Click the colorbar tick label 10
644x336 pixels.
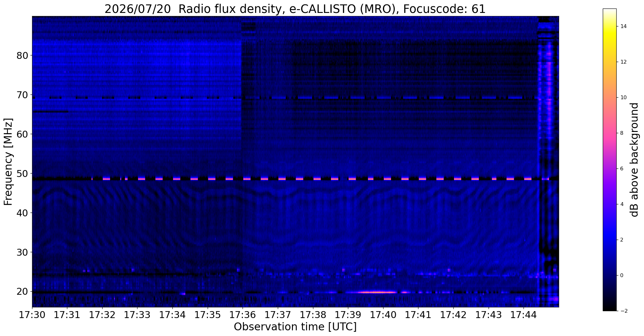[x=623, y=98]
